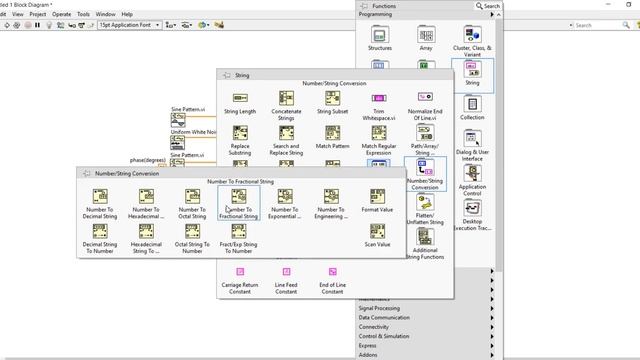Collapse the Programming category arrow
Image resolution: width=640 pixels, height=360 pixels.
[x=492, y=14]
